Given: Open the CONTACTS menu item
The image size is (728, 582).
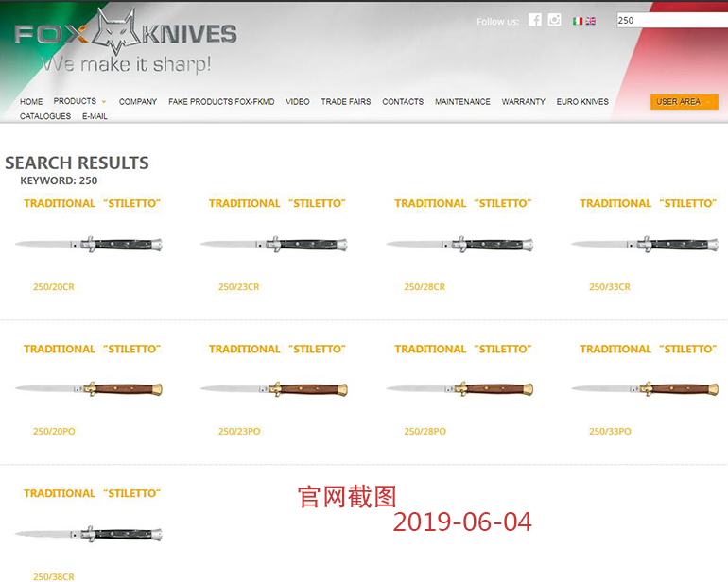Looking at the screenshot, I should click(x=403, y=102).
